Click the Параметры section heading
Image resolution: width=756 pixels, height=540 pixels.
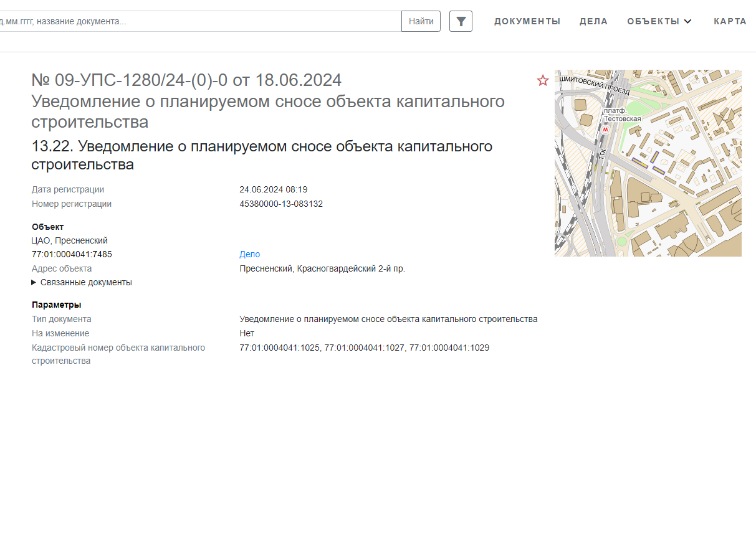(x=57, y=305)
